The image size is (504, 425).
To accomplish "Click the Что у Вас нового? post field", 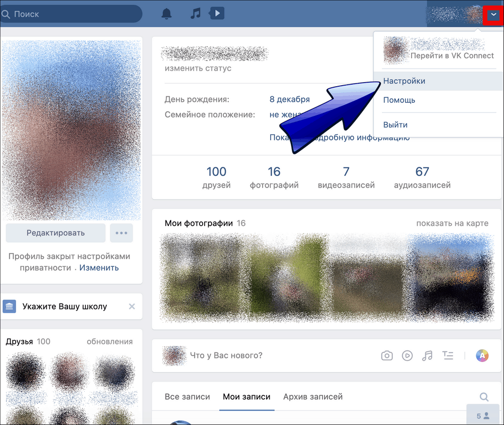I will click(x=226, y=355).
